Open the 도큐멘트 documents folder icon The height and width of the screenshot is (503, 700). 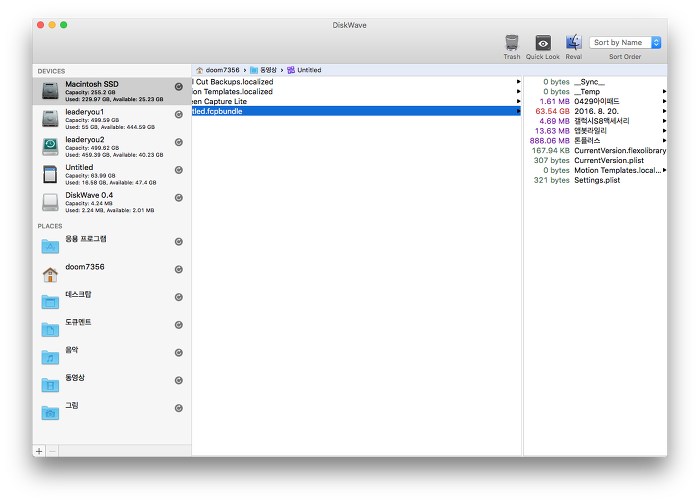click(50, 329)
